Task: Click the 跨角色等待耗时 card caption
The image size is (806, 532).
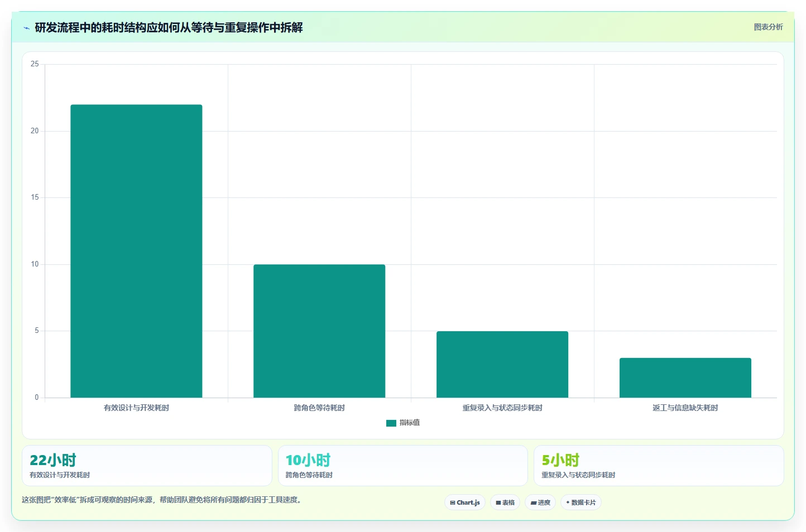Action: [x=309, y=475]
